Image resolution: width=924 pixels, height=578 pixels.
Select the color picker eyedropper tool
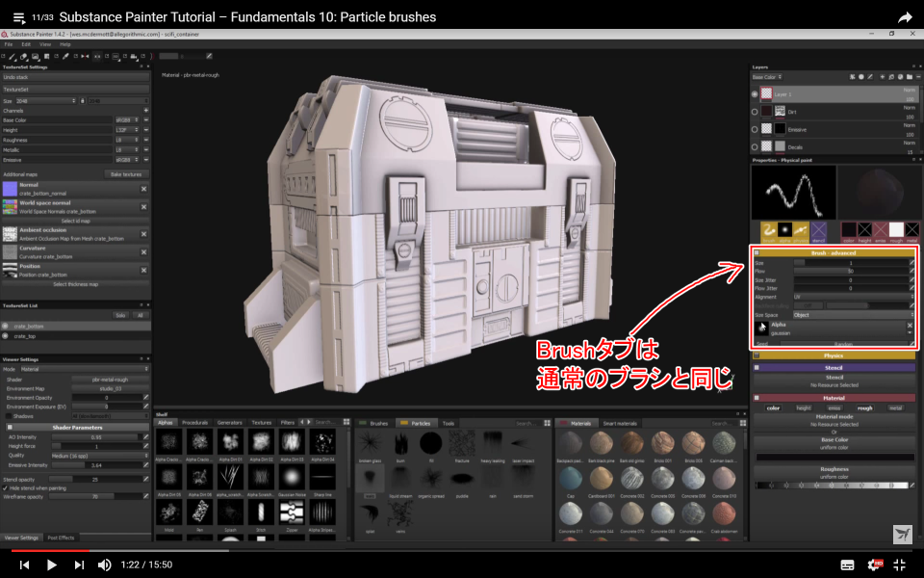[x=66, y=57]
